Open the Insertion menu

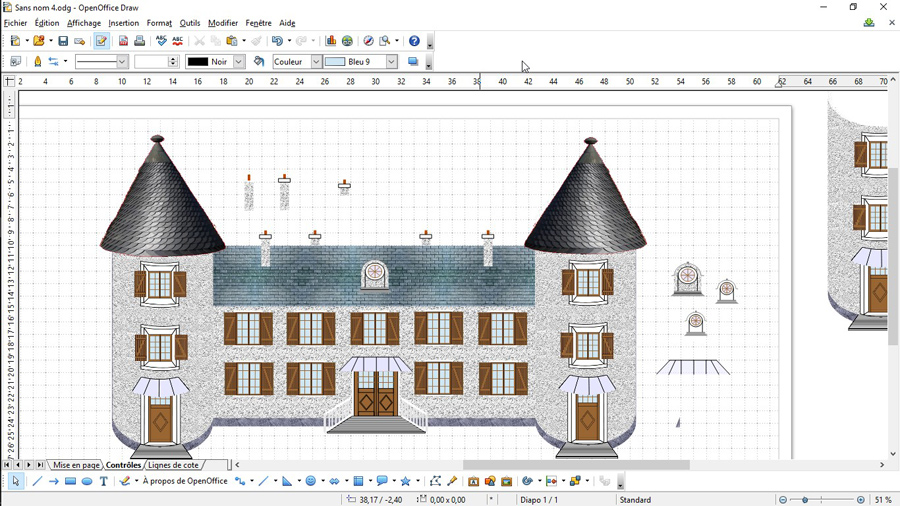click(123, 23)
